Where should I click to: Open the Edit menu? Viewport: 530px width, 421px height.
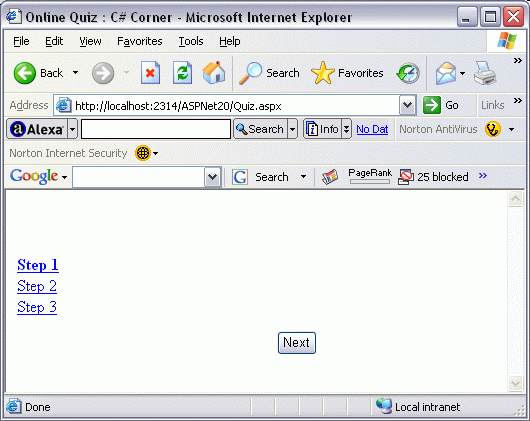(x=54, y=41)
